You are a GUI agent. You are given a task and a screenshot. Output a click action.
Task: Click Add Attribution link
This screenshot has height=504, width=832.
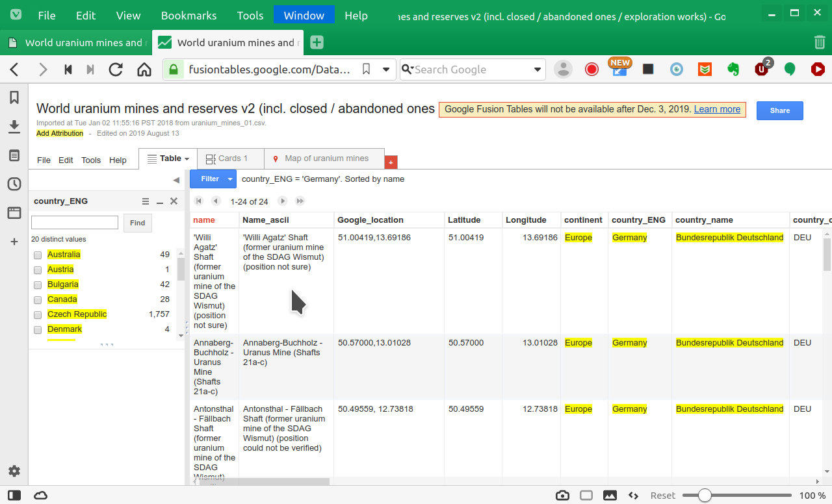tap(60, 133)
